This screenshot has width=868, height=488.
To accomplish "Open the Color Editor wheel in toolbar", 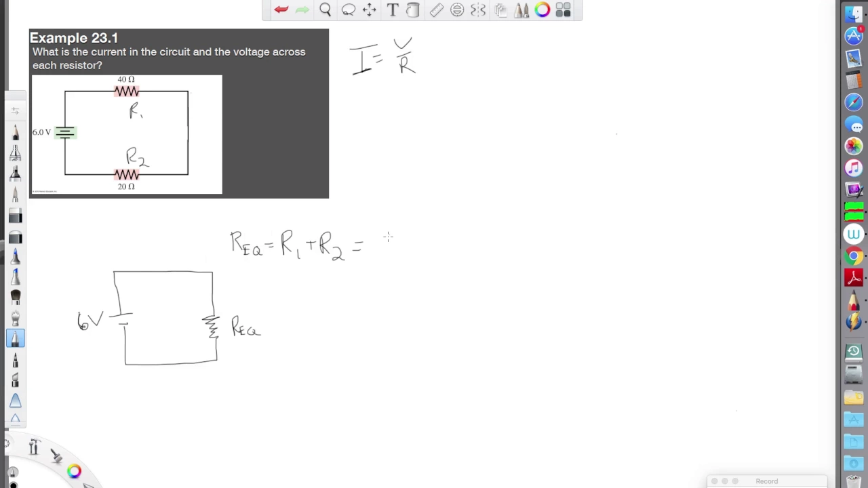I will point(542,9).
